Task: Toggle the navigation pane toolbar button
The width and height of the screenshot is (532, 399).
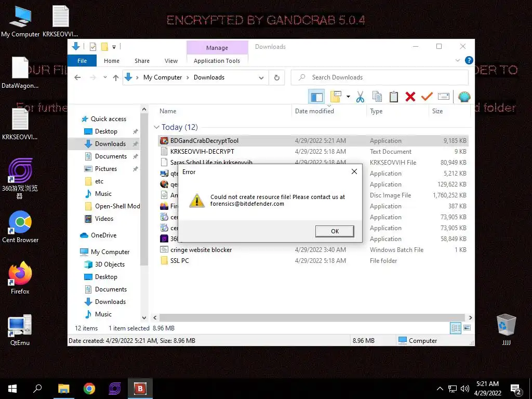Action: pos(316,97)
